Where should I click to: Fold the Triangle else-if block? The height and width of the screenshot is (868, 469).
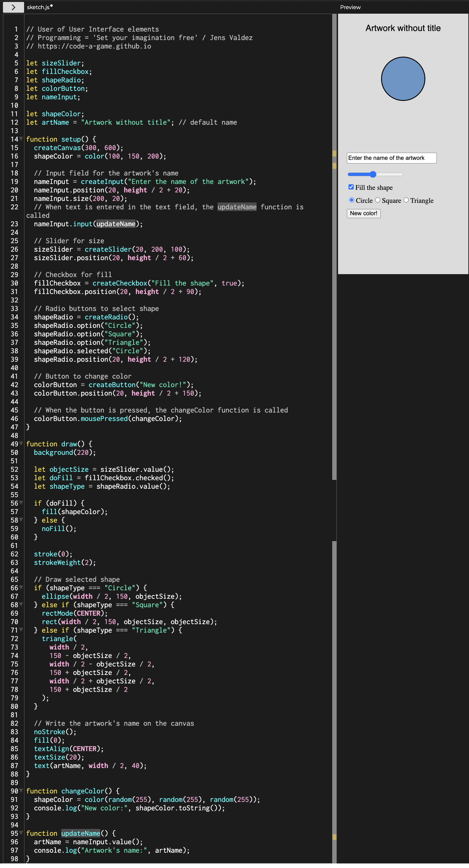click(21, 630)
